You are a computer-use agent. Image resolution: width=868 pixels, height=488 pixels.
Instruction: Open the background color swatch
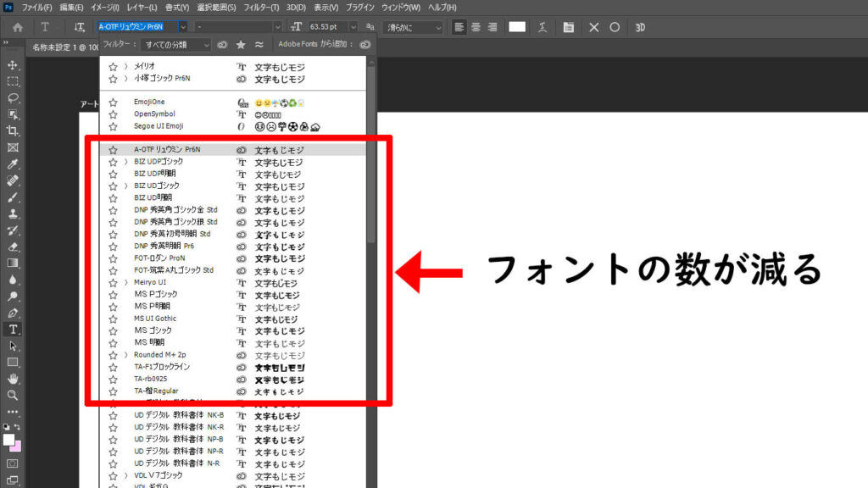click(x=17, y=447)
